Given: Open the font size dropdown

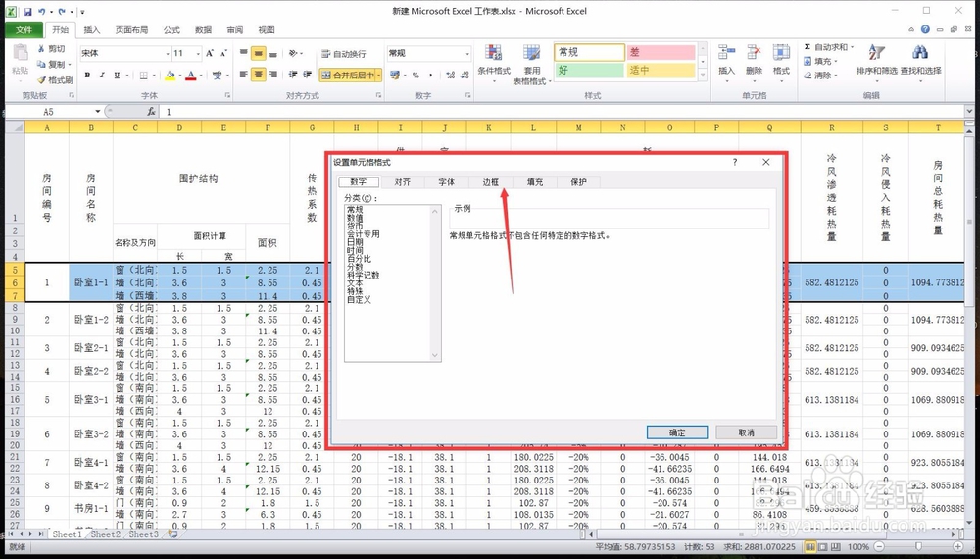Looking at the screenshot, I should [x=198, y=53].
